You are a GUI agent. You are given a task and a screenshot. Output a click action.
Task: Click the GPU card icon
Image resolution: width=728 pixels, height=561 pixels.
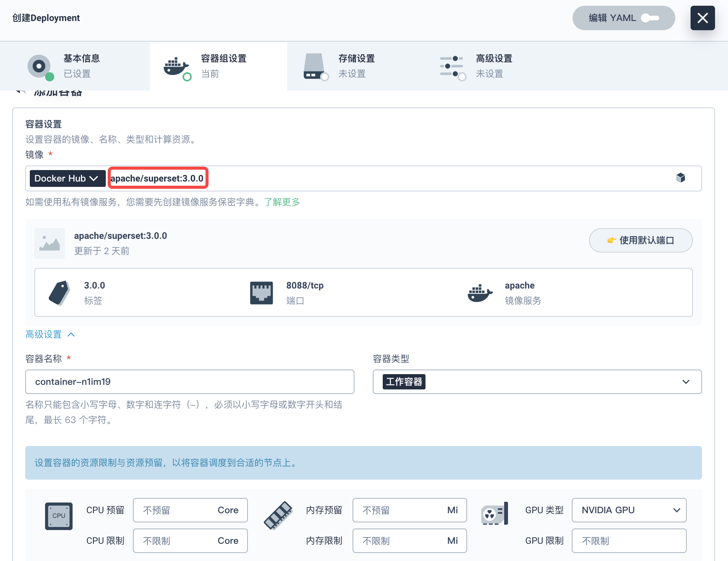click(495, 514)
